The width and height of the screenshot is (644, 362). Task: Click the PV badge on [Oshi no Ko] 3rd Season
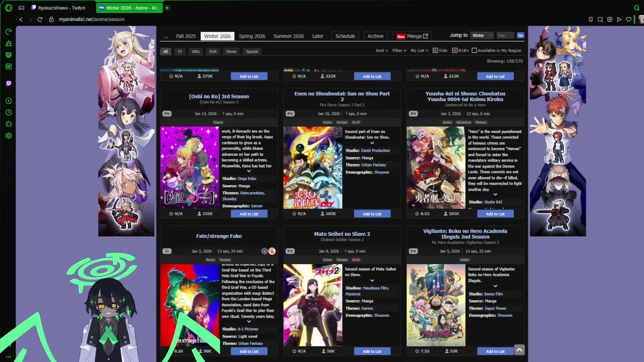click(x=167, y=114)
